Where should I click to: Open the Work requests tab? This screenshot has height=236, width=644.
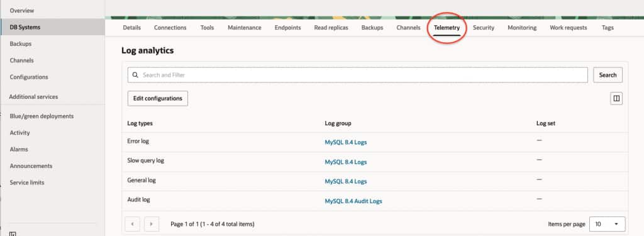click(x=569, y=28)
